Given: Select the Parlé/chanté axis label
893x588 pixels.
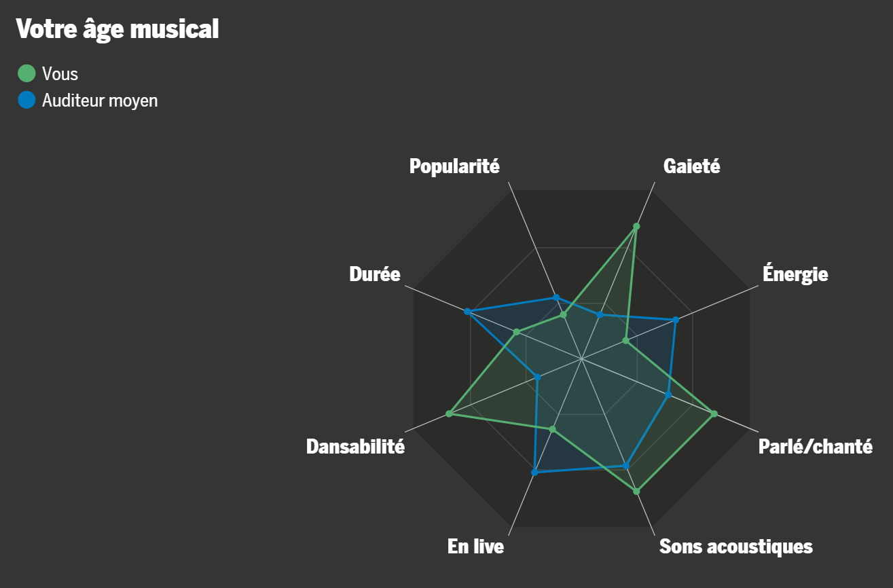Looking at the screenshot, I should coord(816,447).
